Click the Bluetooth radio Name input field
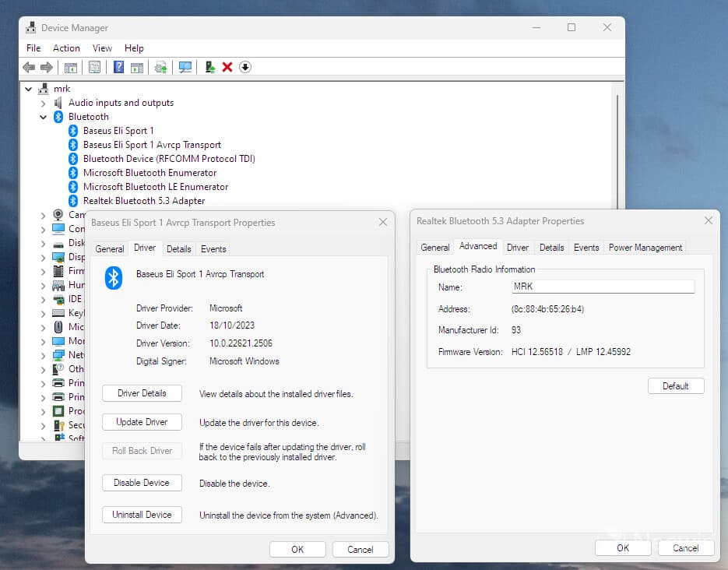The width and height of the screenshot is (728, 570). coord(602,287)
